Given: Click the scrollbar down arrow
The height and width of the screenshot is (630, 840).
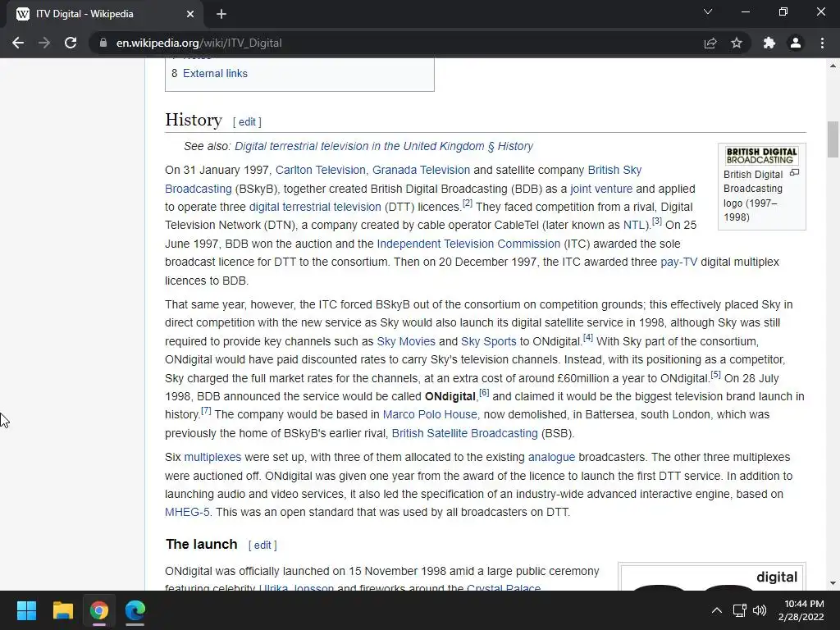Looking at the screenshot, I should click(833, 583).
